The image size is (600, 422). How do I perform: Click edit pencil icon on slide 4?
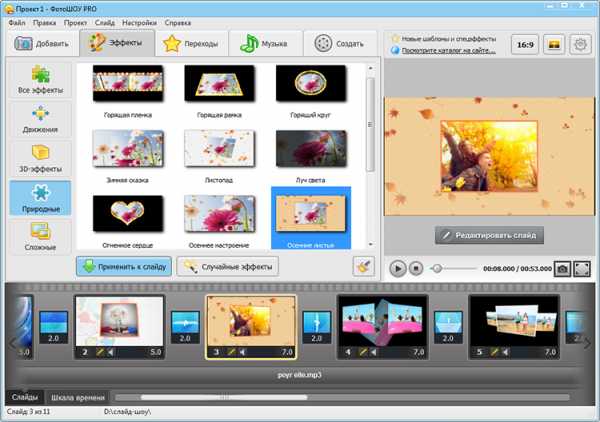(363, 352)
